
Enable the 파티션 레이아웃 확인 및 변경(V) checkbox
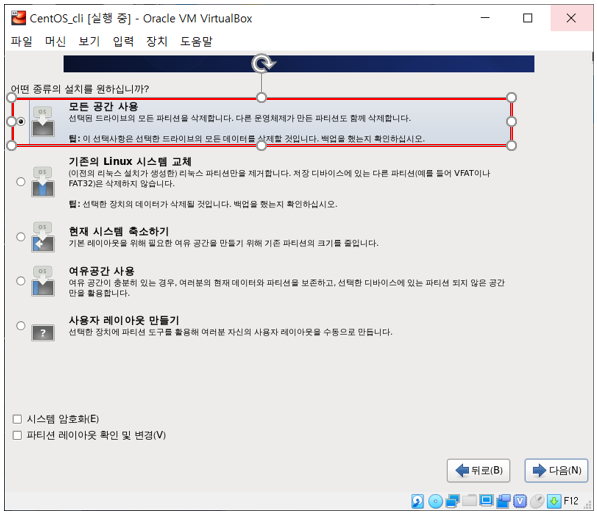pyautogui.click(x=17, y=435)
